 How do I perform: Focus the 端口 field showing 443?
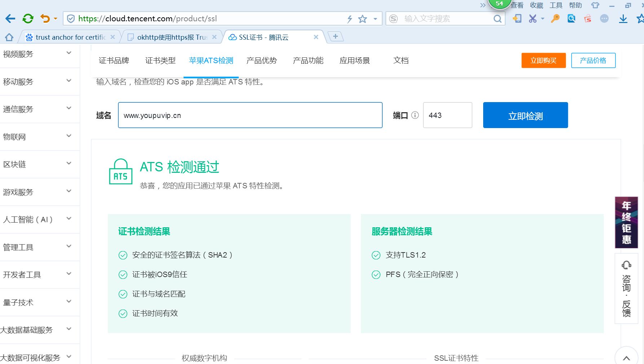(447, 115)
